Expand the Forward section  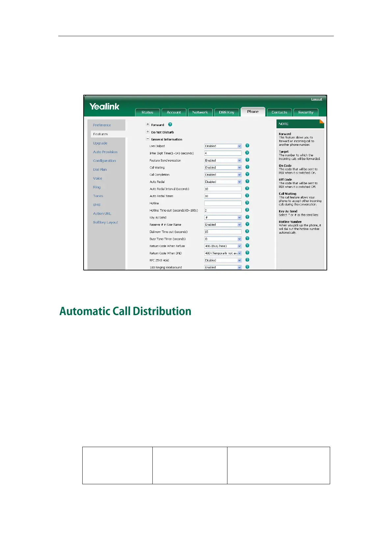pyautogui.click(x=148, y=124)
